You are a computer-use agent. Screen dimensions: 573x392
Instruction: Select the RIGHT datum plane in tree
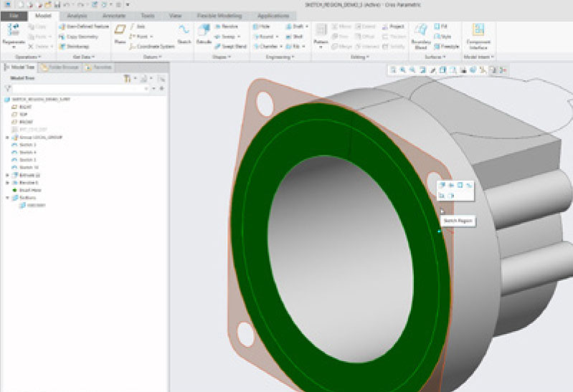click(22, 107)
